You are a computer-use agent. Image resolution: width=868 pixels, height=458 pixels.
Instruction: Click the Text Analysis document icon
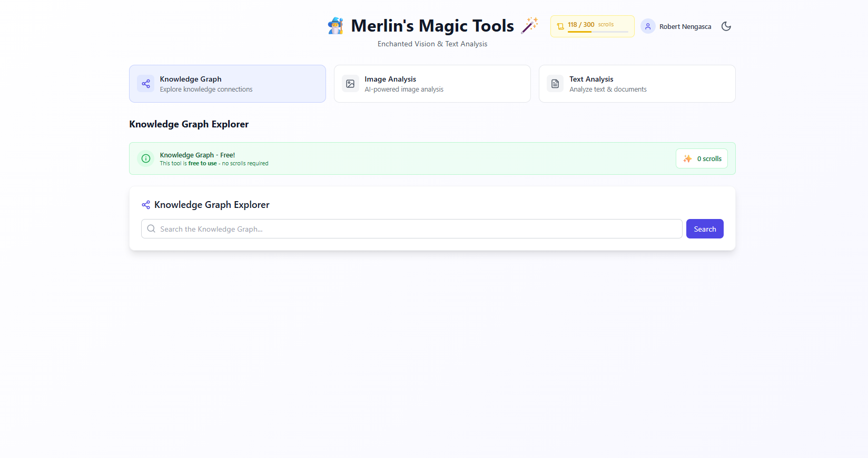tap(555, 84)
